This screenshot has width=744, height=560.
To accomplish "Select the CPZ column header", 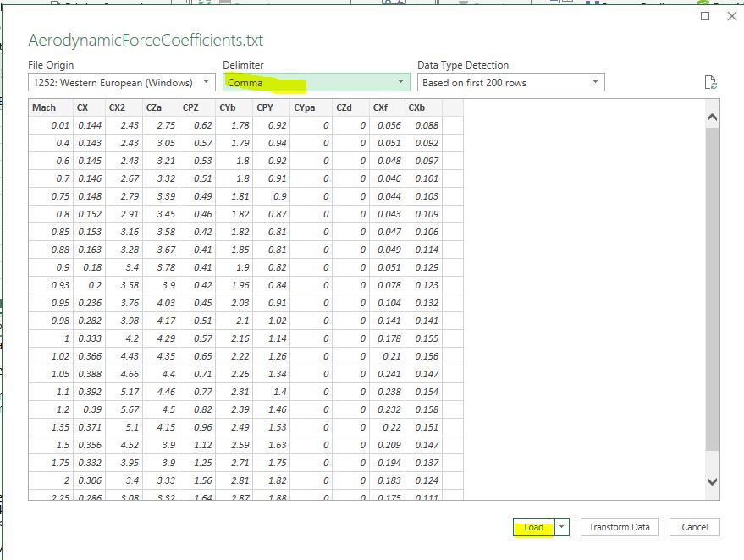I will point(192,107).
